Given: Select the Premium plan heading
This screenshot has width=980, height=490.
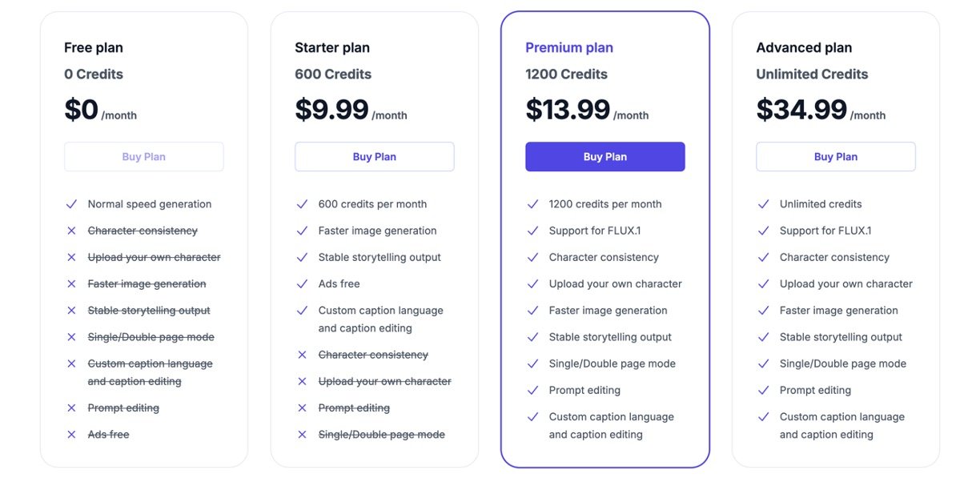Looking at the screenshot, I should point(569,48).
